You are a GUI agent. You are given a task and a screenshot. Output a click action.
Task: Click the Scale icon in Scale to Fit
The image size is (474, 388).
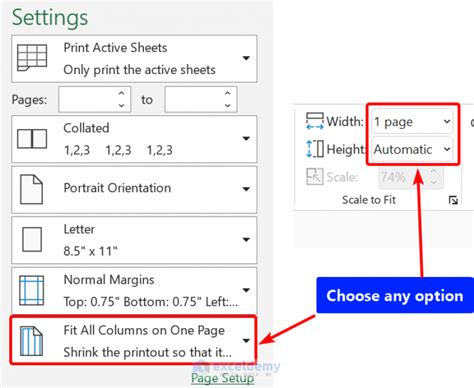click(x=314, y=176)
